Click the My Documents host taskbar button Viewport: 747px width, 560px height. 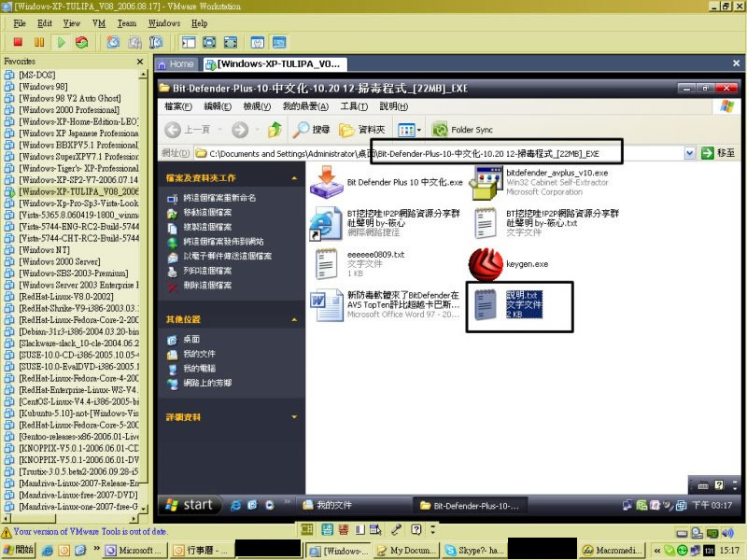coord(408,550)
